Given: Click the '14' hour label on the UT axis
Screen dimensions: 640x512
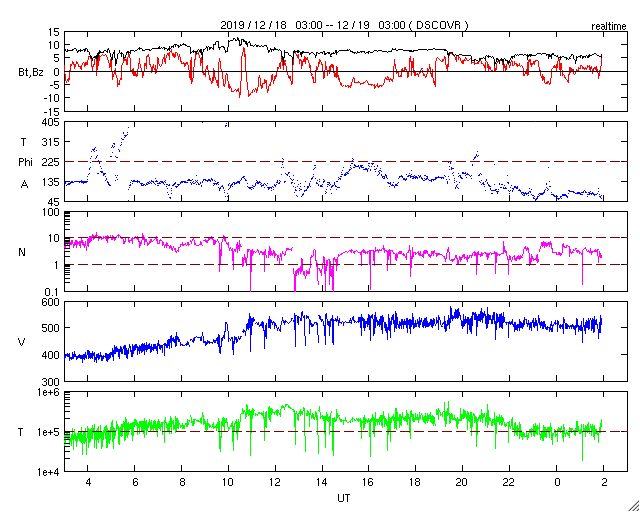Looking at the screenshot, I should 322,482.
